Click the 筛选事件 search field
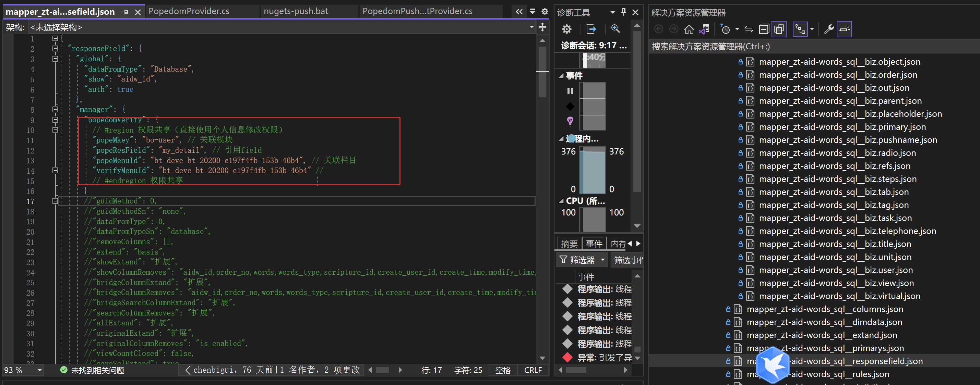 tap(627, 260)
